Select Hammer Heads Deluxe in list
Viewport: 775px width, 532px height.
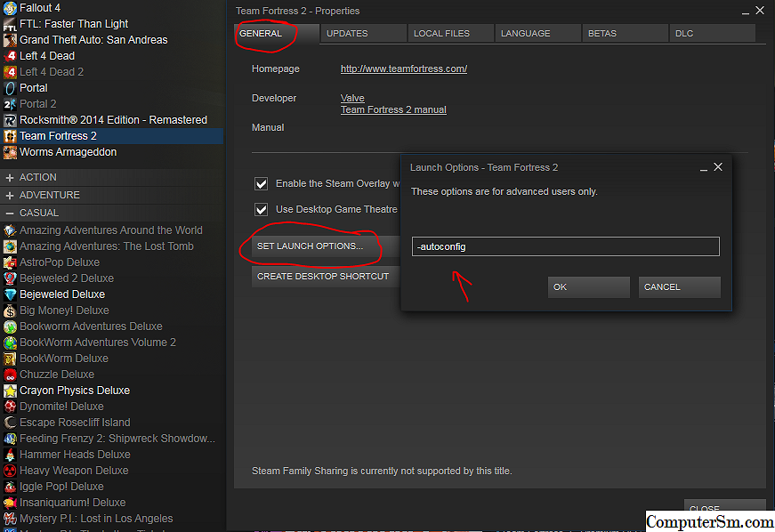pyautogui.click(x=75, y=455)
